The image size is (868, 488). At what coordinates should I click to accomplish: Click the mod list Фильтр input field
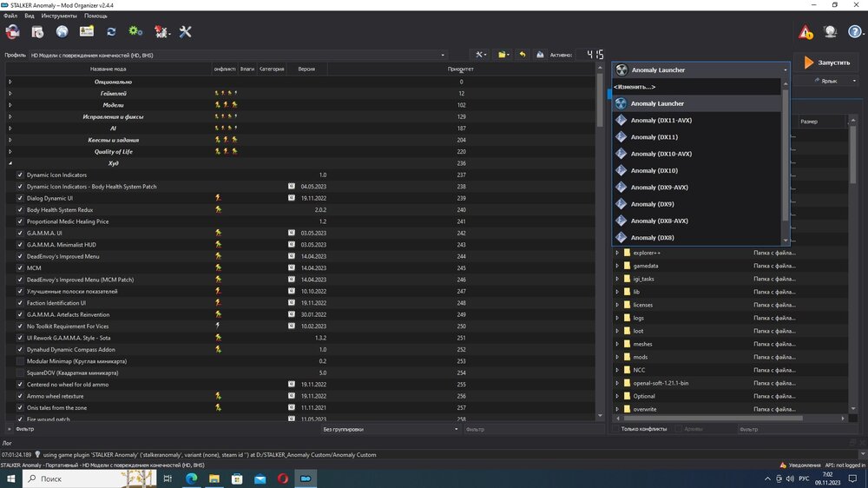(533, 429)
